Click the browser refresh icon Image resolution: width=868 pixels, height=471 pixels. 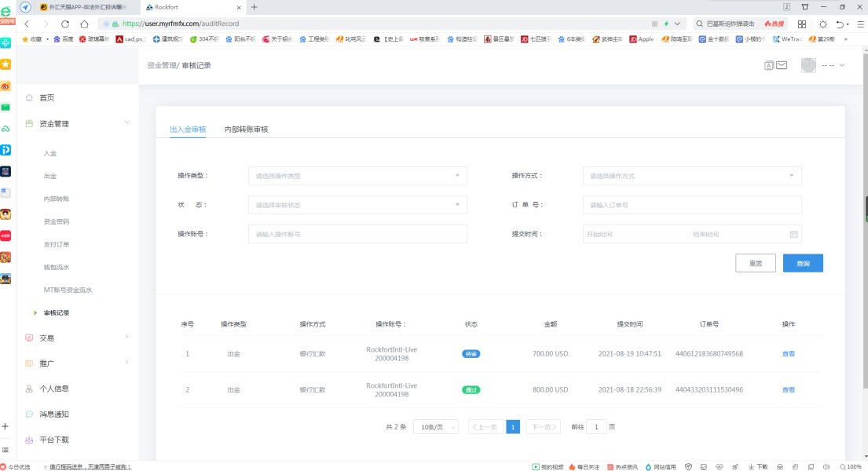click(x=64, y=24)
